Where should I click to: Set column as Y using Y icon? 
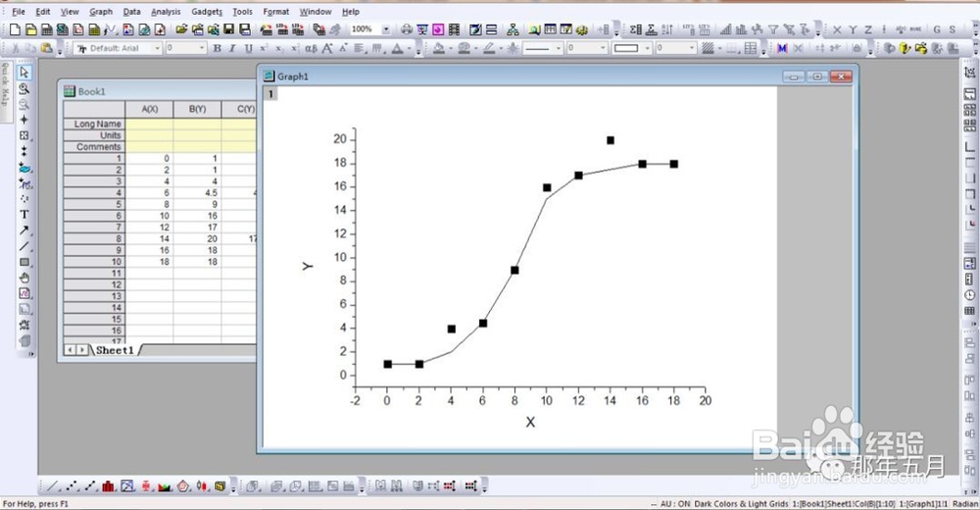853,29
